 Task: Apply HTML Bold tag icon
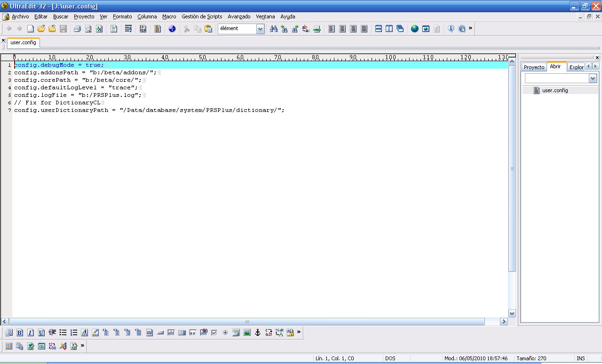(x=20, y=332)
